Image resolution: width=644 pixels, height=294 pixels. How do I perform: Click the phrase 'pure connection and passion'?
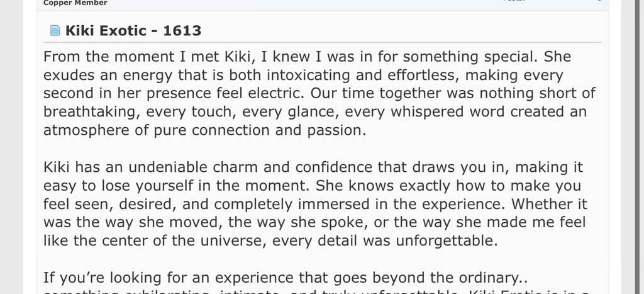point(258,130)
